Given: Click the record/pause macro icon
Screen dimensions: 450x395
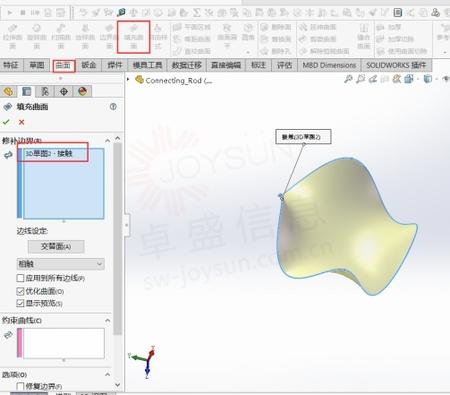Looking at the screenshot, I should click(35, 13).
